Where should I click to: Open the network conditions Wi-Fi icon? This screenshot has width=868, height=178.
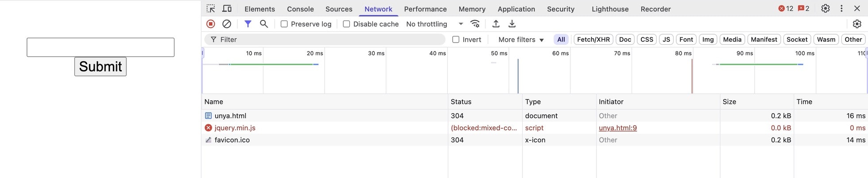pyautogui.click(x=475, y=24)
